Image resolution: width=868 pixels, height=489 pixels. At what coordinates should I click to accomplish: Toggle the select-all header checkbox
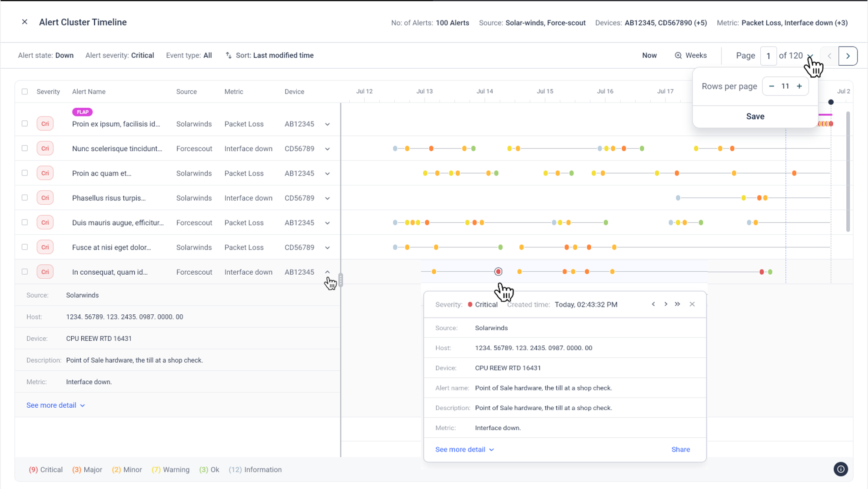pos(25,92)
